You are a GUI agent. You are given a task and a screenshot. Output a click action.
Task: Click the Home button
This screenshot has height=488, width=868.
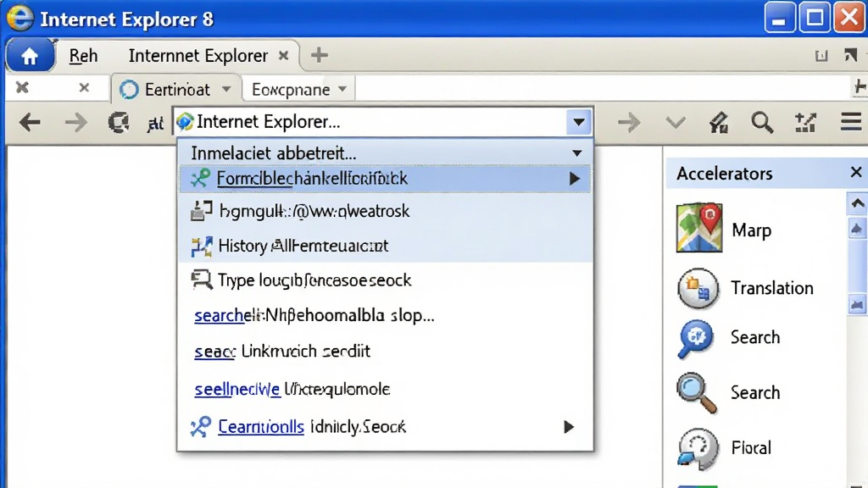point(30,56)
